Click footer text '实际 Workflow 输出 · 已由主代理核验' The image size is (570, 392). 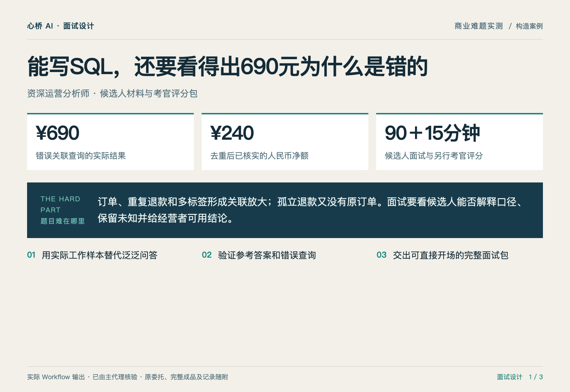(82, 377)
